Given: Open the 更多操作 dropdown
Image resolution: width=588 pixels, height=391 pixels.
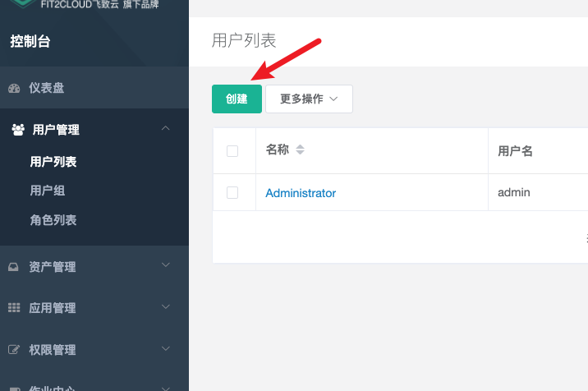Looking at the screenshot, I should (309, 99).
